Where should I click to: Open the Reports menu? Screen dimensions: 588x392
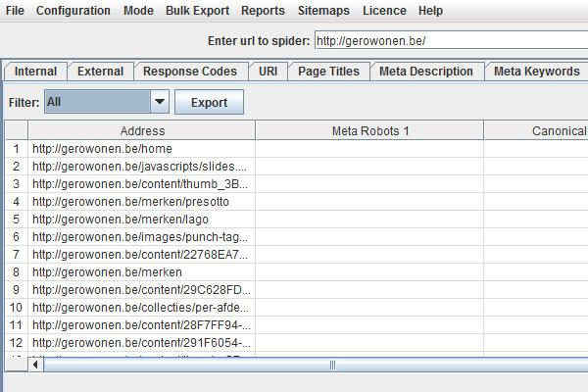[263, 11]
